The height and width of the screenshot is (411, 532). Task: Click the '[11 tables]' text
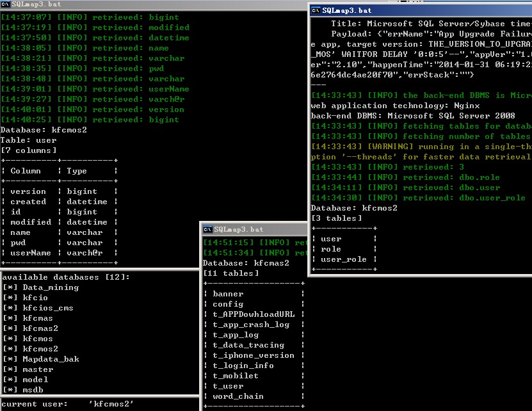(x=231, y=273)
